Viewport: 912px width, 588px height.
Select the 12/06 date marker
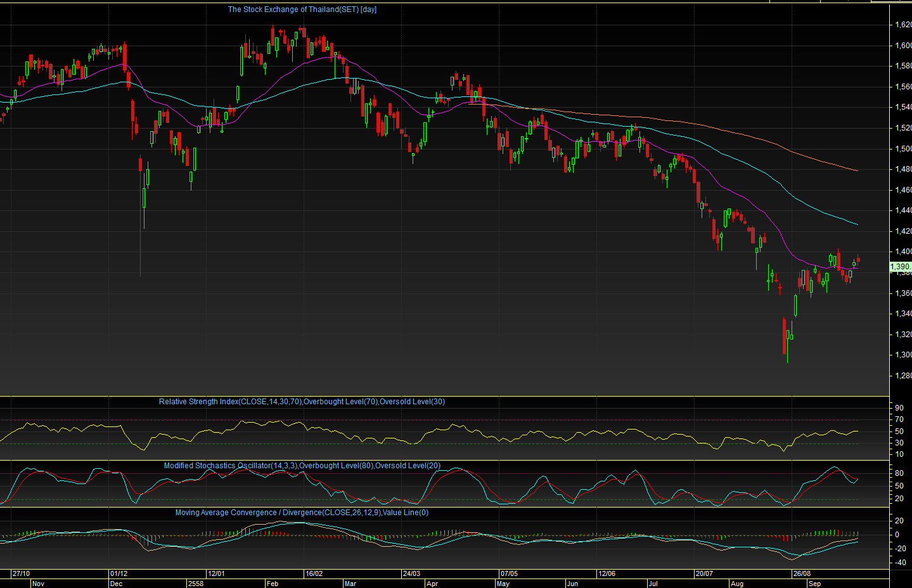point(607,573)
